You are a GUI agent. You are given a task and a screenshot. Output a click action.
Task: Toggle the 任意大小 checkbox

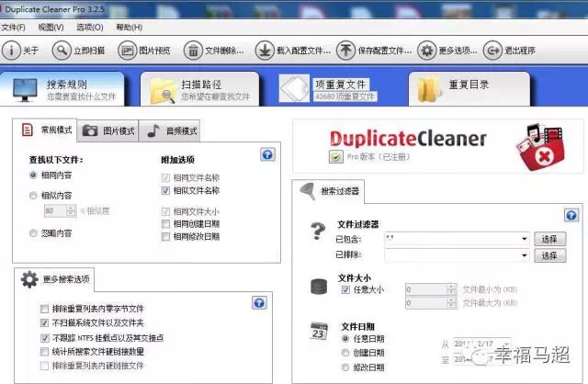coord(345,289)
